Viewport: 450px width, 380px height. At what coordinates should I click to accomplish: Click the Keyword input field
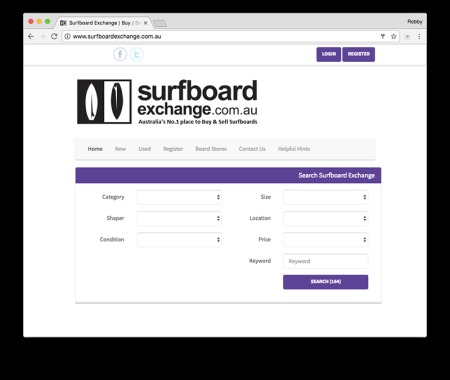[326, 261]
